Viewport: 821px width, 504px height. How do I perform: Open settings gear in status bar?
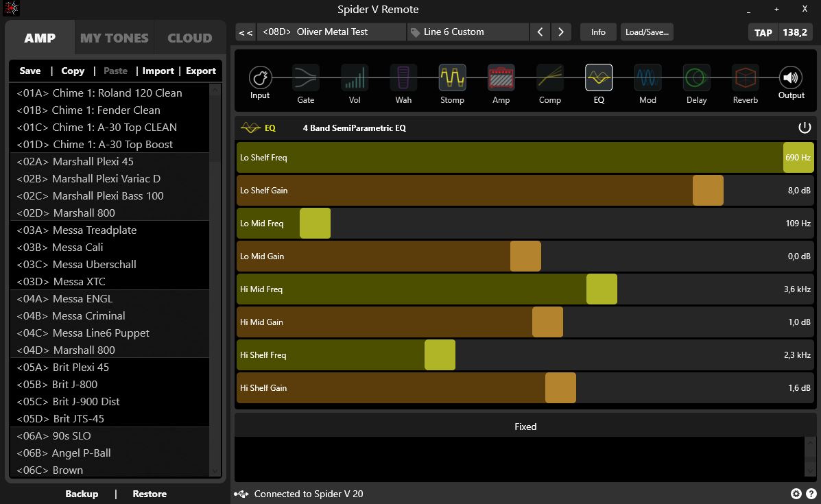[796, 494]
